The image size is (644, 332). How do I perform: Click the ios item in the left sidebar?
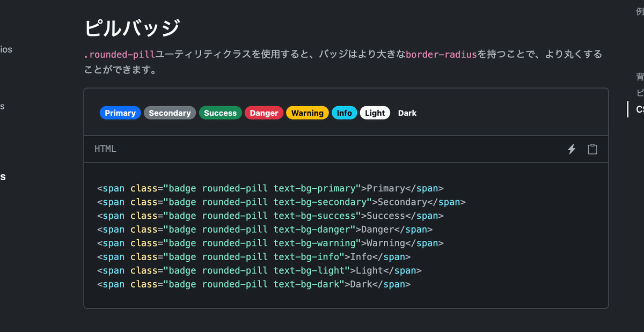tap(5, 49)
